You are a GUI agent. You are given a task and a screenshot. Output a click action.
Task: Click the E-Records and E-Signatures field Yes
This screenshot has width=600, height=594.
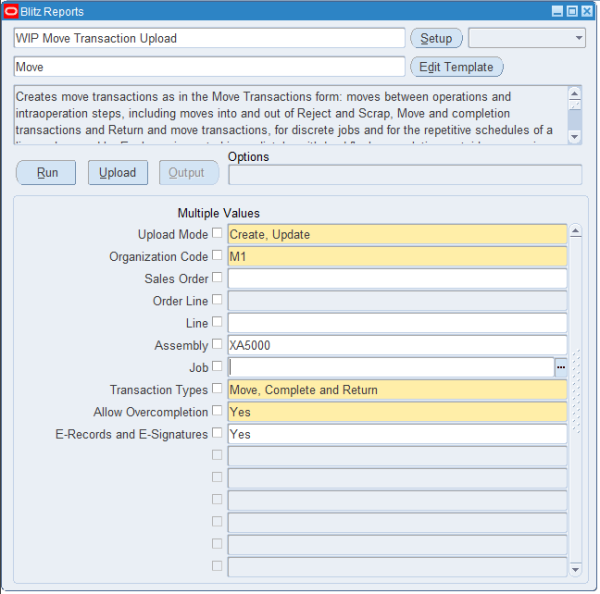point(398,434)
